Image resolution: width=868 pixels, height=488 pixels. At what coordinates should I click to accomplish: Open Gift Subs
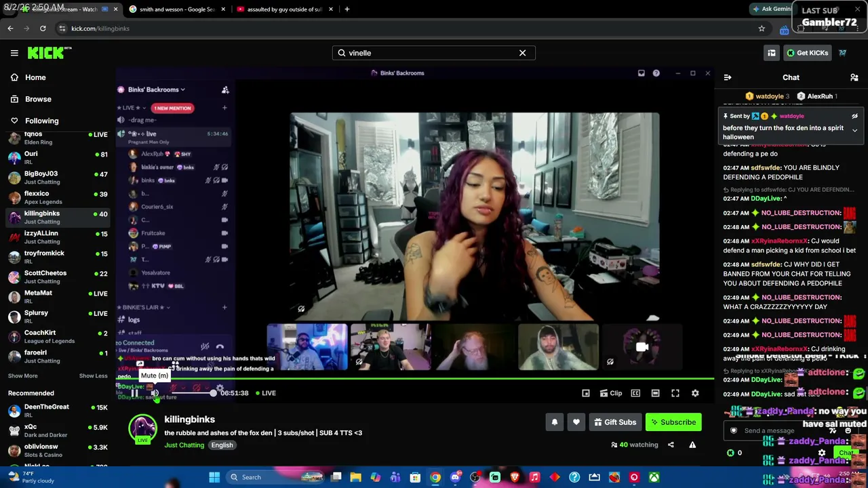point(615,422)
